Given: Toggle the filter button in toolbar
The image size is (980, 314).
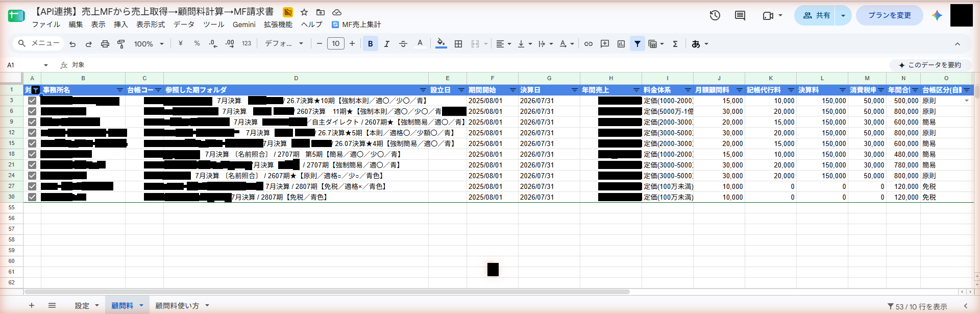Looking at the screenshot, I should 638,44.
